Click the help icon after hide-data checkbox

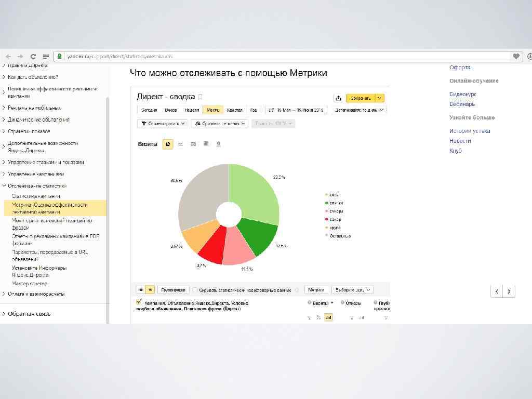tap(297, 290)
